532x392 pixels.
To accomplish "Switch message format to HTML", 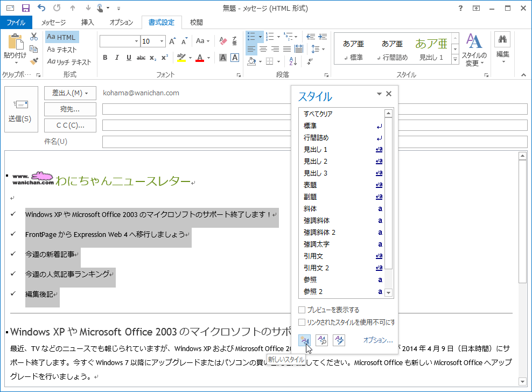I will click(62, 37).
